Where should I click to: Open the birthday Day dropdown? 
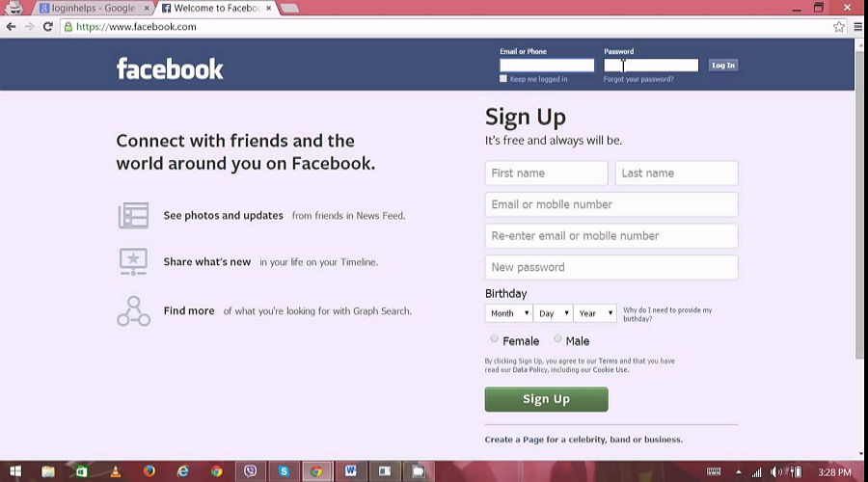click(x=553, y=313)
